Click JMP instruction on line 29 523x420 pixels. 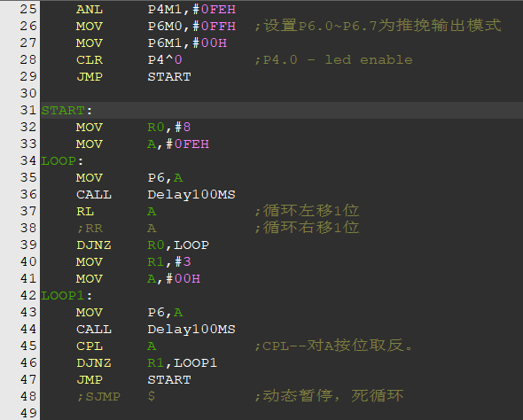pyautogui.click(x=90, y=77)
